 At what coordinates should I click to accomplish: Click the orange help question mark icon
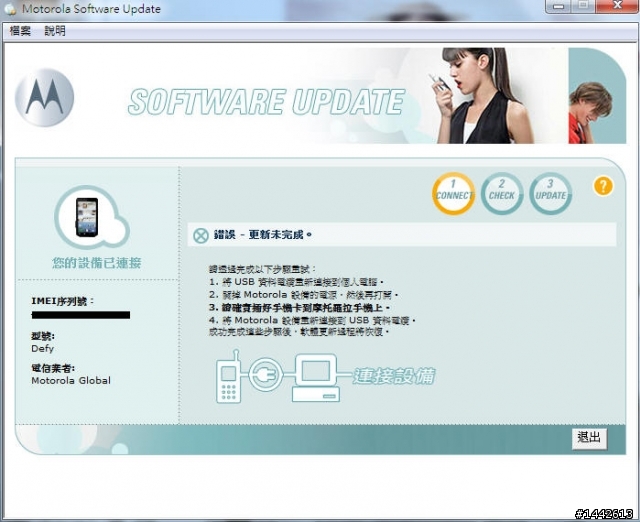click(603, 187)
